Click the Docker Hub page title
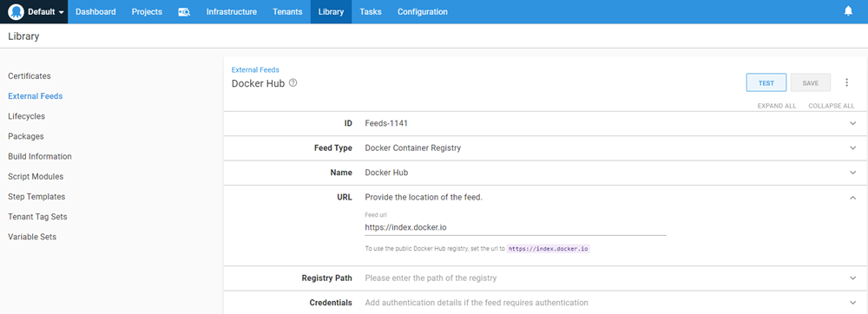The width and height of the screenshot is (868, 314). pyautogui.click(x=258, y=83)
